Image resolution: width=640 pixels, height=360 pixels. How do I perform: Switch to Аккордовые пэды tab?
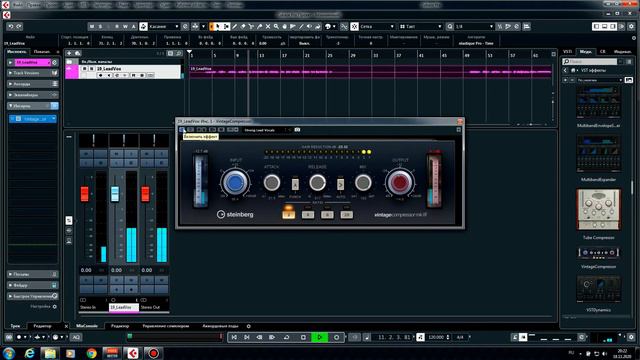[x=220, y=326]
